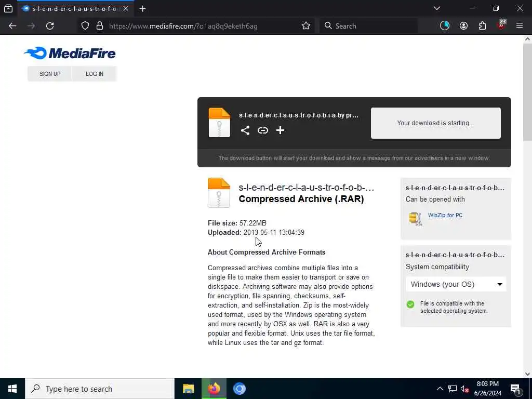Open the extensions puzzle-piece icon
Image resolution: width=532 pixels, height=399 pixels.
click(x=483, y=26)
